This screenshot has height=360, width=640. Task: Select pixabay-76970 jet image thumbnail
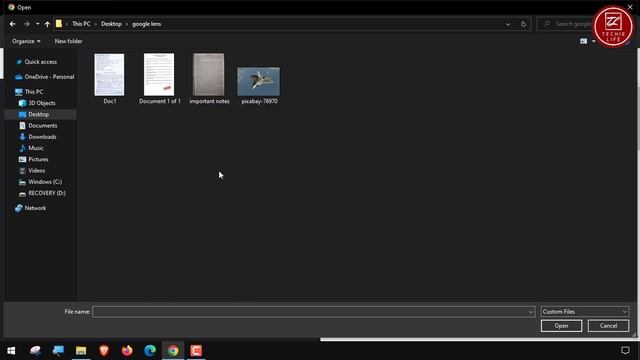pos(259,82)
